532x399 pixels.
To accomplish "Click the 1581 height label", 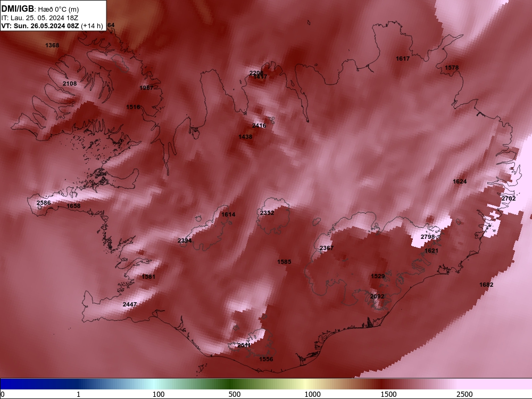I will point(148,277).
